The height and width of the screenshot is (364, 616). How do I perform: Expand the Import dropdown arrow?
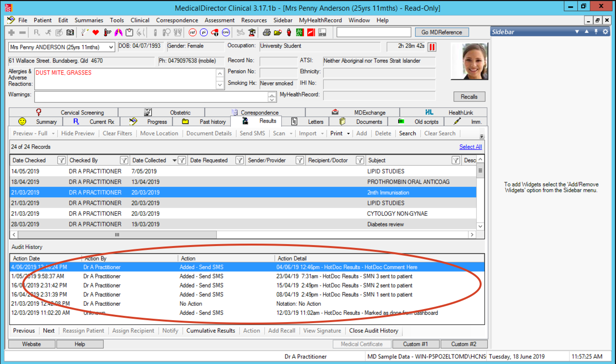coord(322,133)
